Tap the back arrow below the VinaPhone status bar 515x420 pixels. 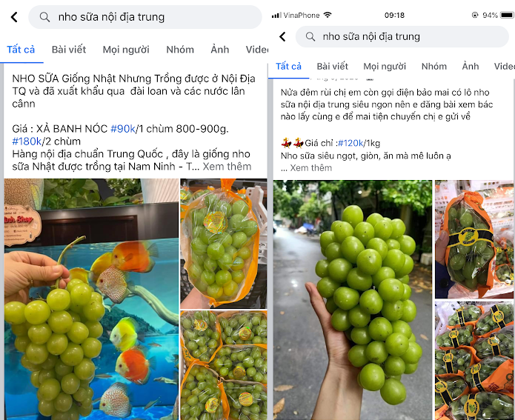click(x=282, y=37)
